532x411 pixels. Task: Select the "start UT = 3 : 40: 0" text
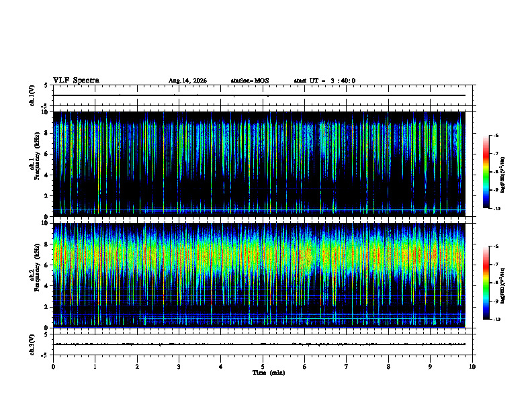(x=324, y=81)
